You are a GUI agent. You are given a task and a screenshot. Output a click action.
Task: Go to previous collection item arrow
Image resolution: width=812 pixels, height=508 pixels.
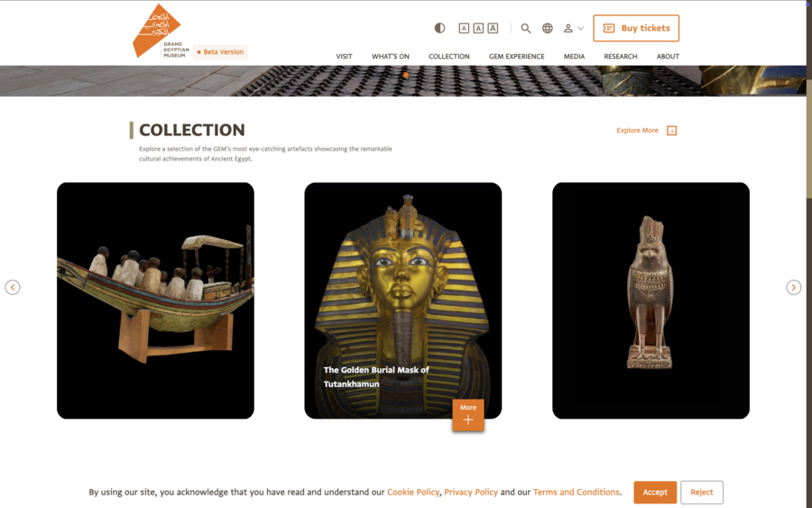(x=13, y=288)
